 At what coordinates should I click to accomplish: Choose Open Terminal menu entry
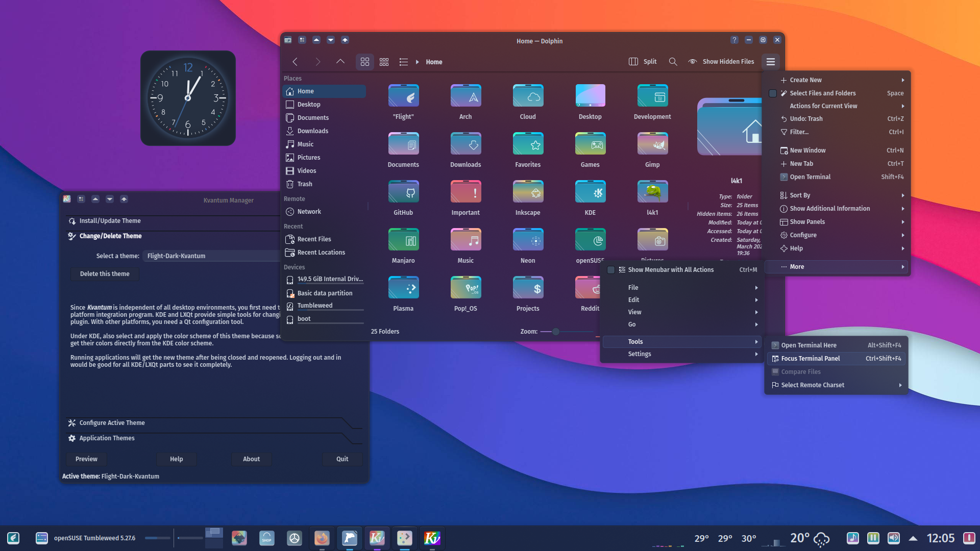tap(837, 177)
